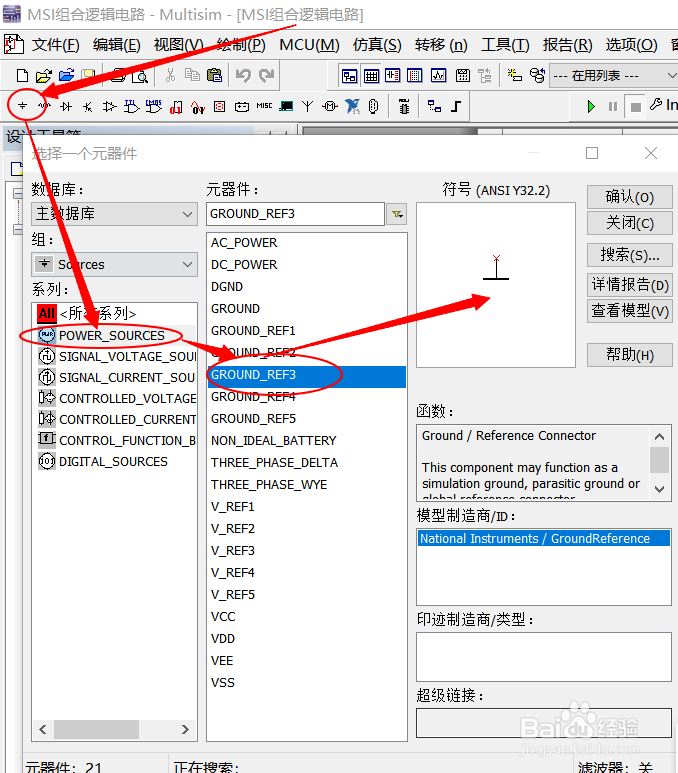Create a new design file
The width and height of the screenshot is (678, 773).
[22, 75]
